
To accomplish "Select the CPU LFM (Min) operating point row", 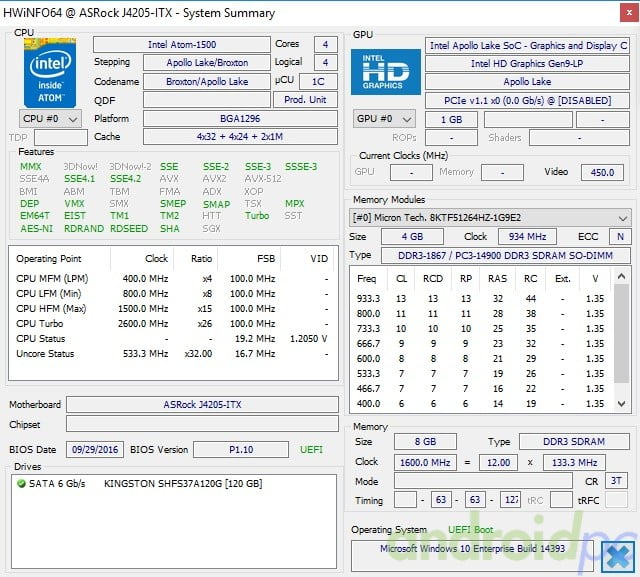I will pos(172,294).
